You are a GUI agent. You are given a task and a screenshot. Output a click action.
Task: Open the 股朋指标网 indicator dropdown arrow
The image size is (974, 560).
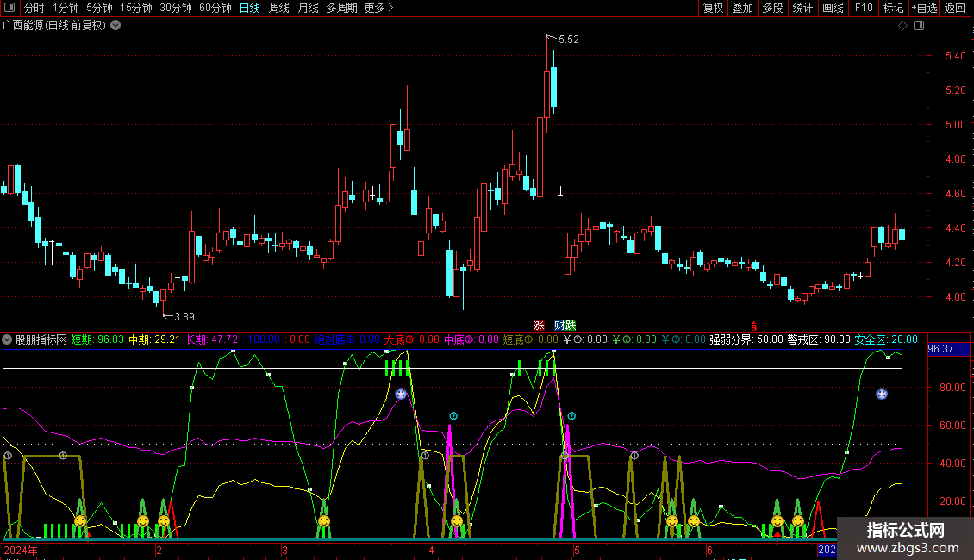[8, 339]
